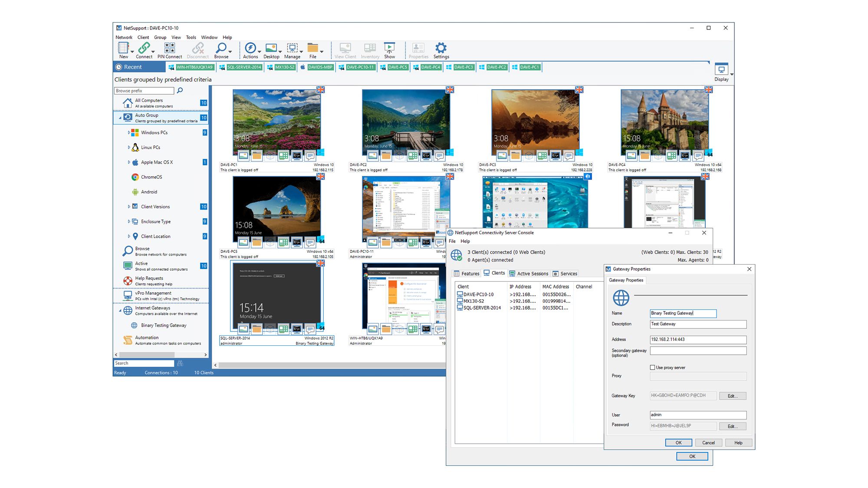The image size is (868, 488).
Task: Open the Actions toolbar icon
Action: pyautogui.click(x=250, y=48)
